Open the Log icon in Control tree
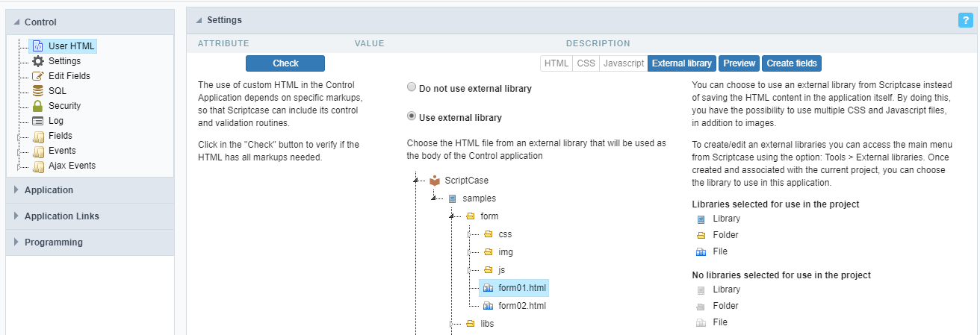The width and height of the screenshot is (980, 335). coord(38,121)
